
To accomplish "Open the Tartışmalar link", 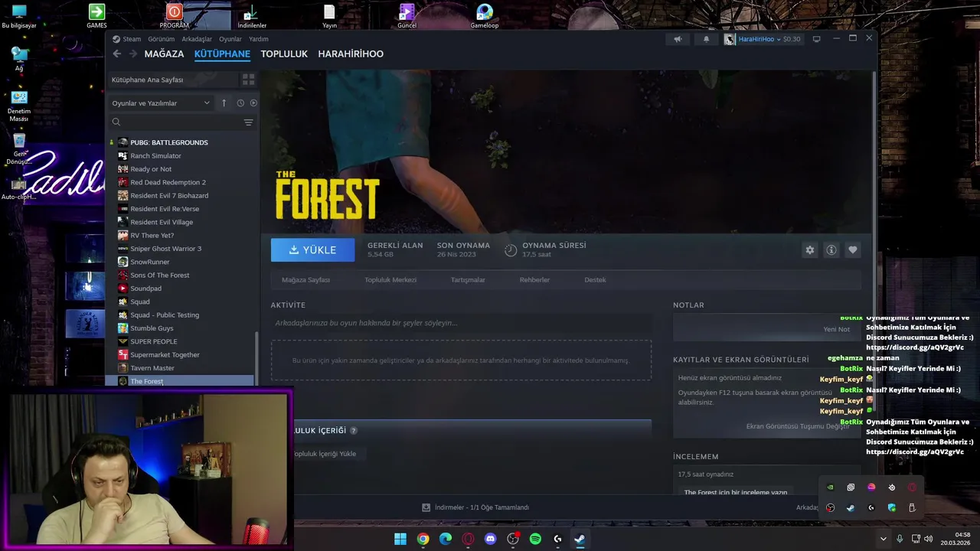I will (x=468, y=280).
